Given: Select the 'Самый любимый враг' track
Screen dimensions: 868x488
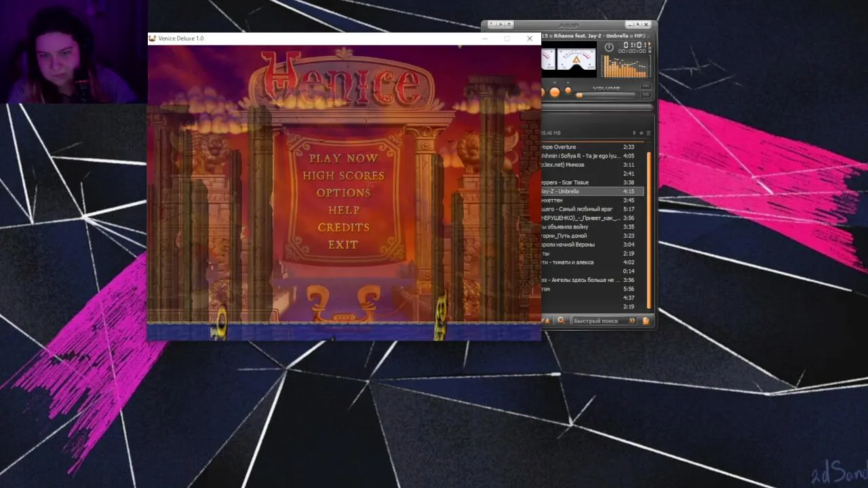Looking at the screenshot, I should (x=593, y=209).
